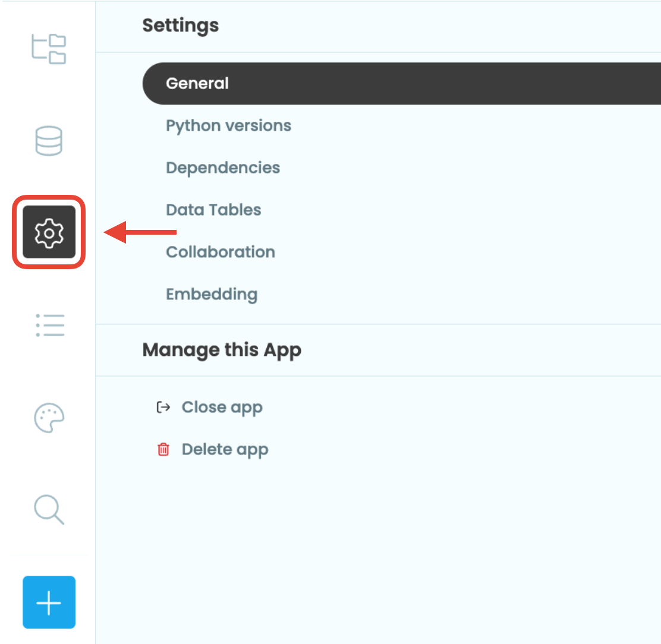This screenshot has width=661, height=644.
Task: Switch to Python versions settings
Action: coord(228,125)
